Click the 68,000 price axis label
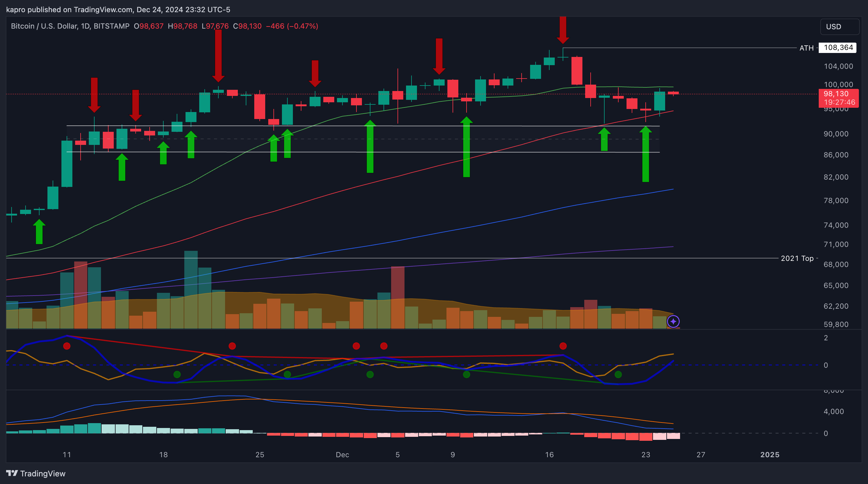The width and height of the screenshot is (868, 484). [836, 265]
